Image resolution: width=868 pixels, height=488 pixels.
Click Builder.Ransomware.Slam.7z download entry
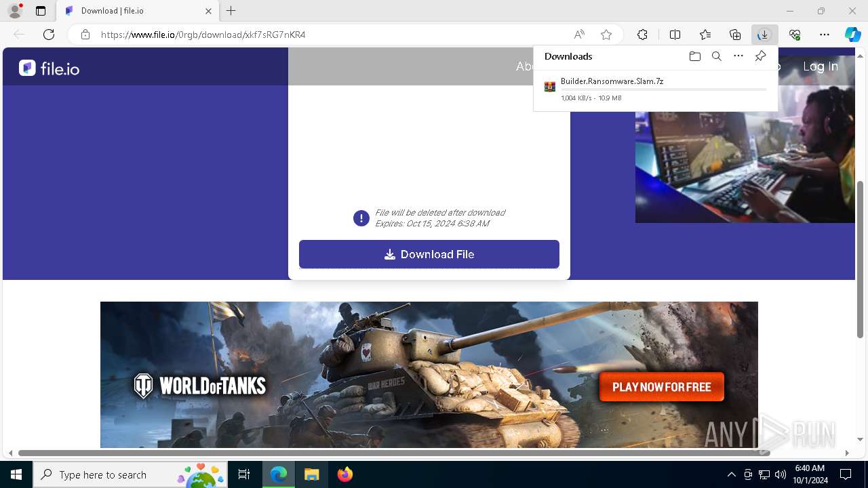655,89
